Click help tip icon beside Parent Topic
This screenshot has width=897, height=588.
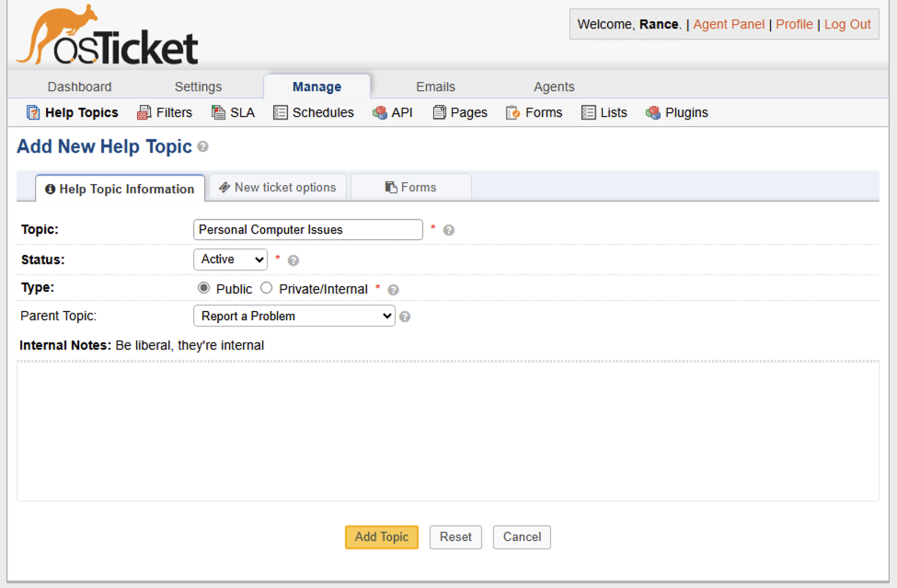[405, 317]
